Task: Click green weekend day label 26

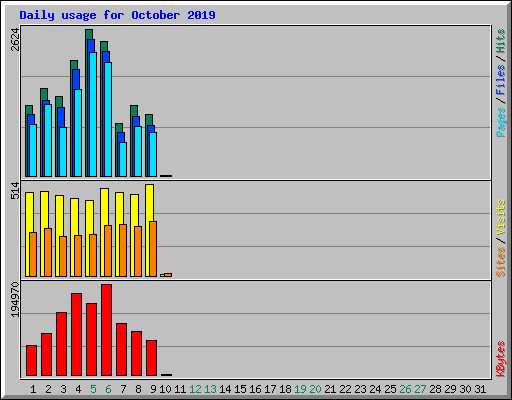Action: (x=405, y=389)
